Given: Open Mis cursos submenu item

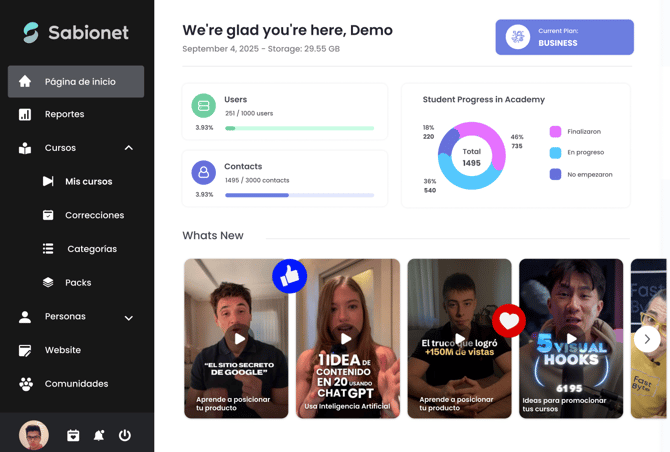Looking at the screenshot, I should [88, 181].
